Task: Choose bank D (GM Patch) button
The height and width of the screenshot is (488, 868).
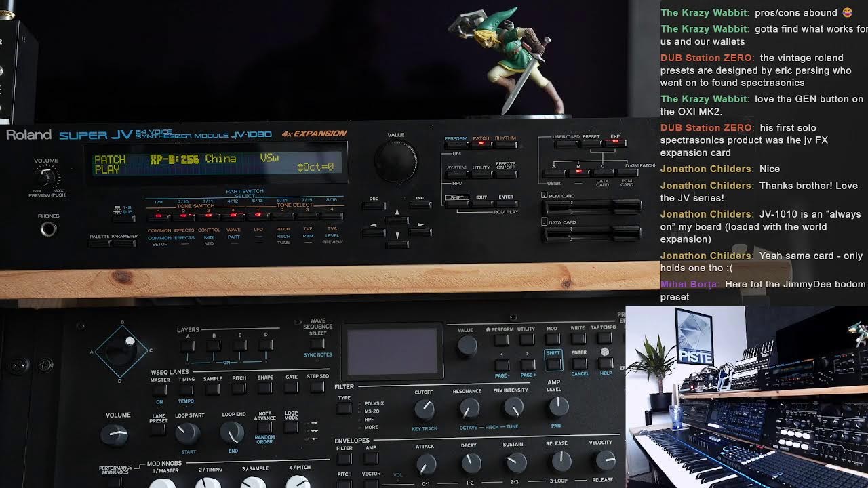Action: click(x=627, y=173)
